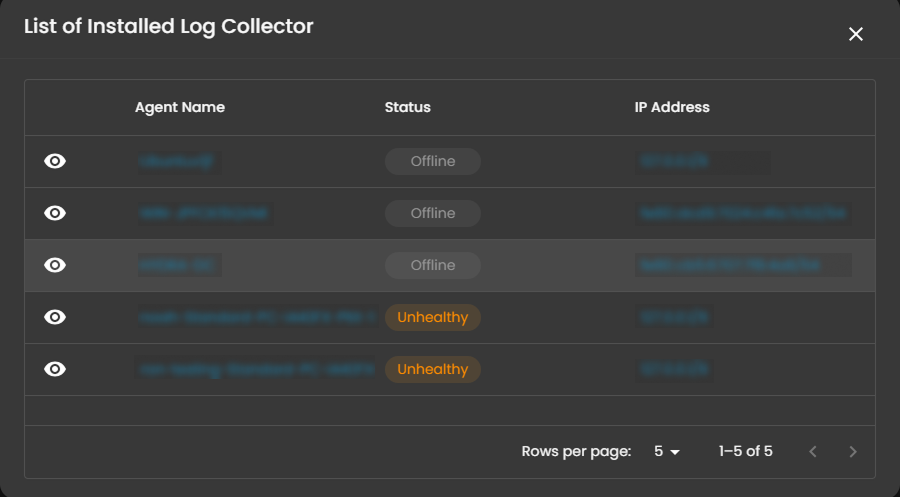View details of the second agent via eye icon

55,213
